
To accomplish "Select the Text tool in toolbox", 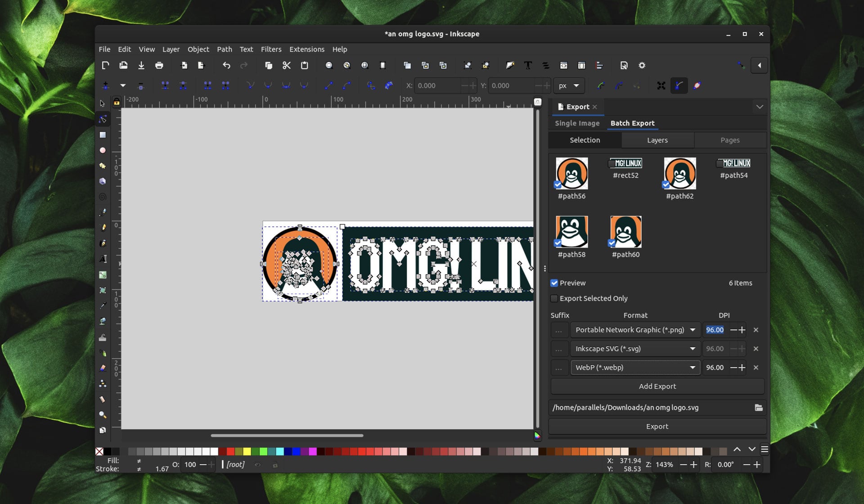I will tap(103, 259).
